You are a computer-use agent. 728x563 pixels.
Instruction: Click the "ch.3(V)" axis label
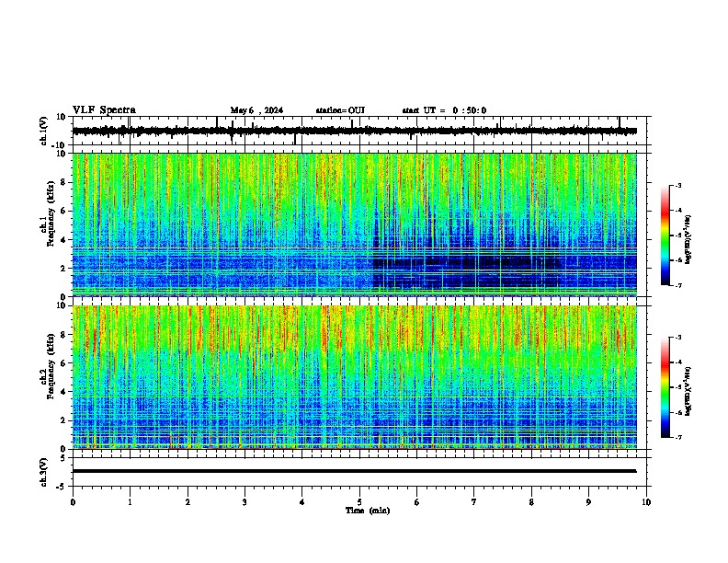[44, 472]
